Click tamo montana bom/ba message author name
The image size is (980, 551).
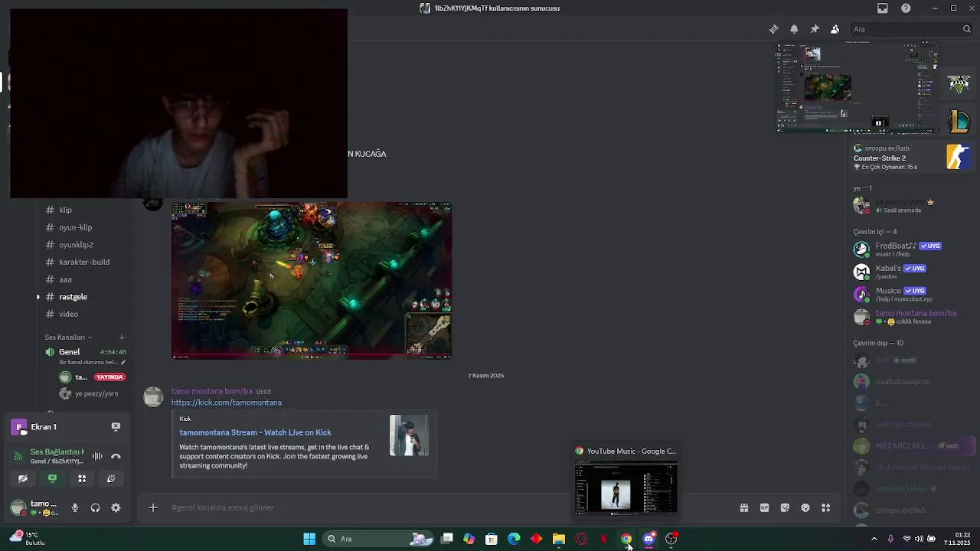point(212,391)
